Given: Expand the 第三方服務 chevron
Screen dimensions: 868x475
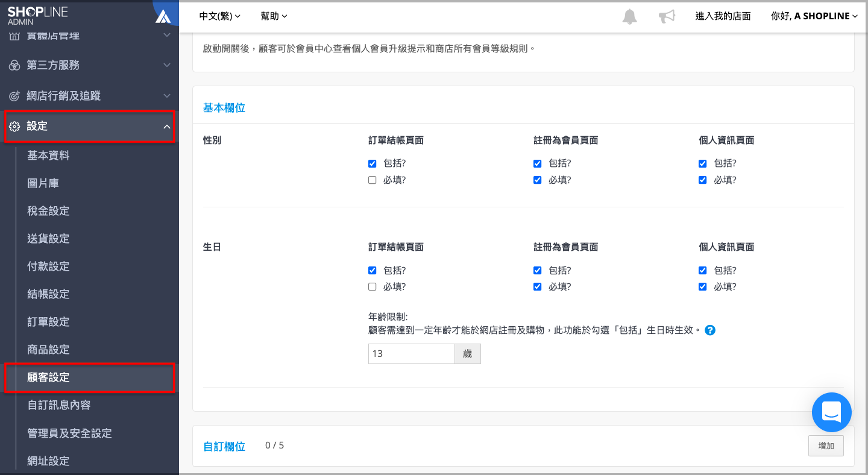Looking at the screenshot, I should (x=167, y=65).
